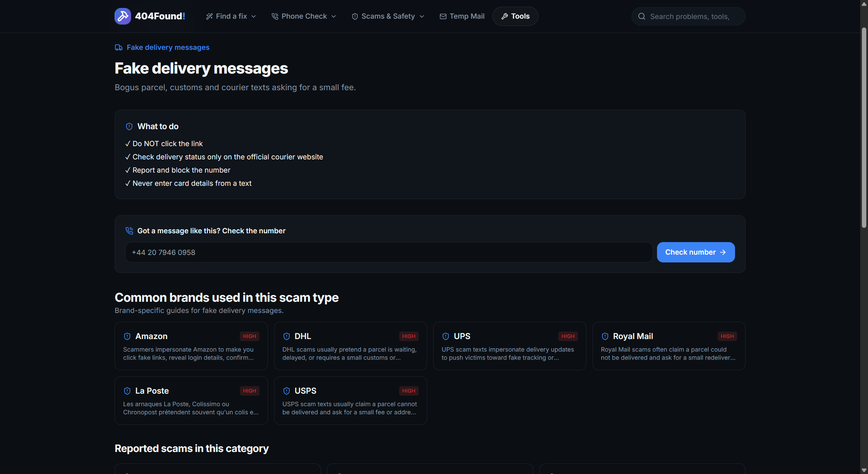Click the 'Fake delivery messages' main heading

click(201, 68)
